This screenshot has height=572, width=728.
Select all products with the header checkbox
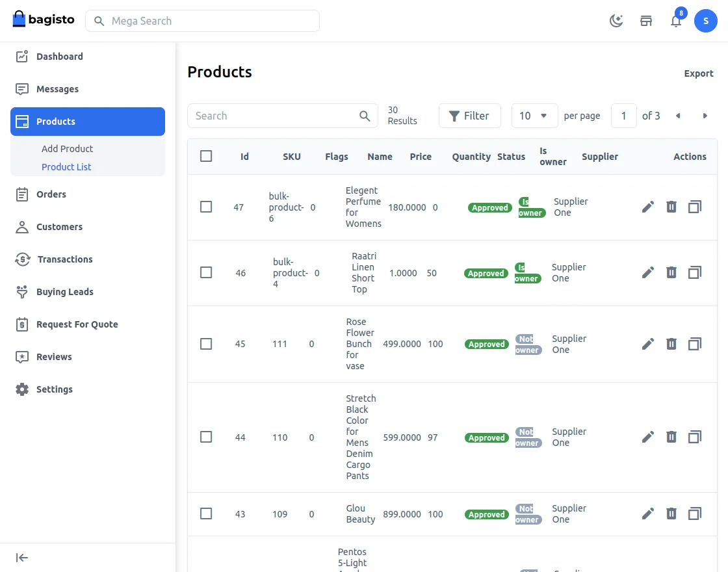tap(206, 156)
